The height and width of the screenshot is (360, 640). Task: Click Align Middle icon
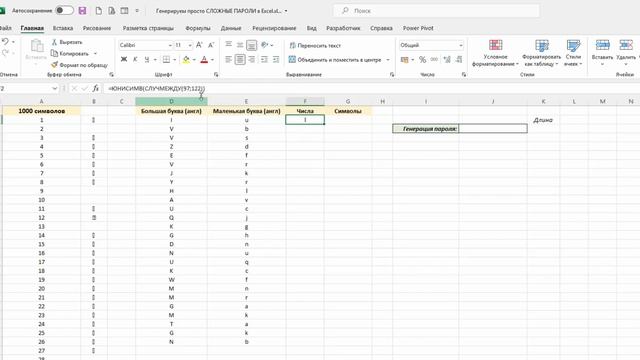coord(240,45)
